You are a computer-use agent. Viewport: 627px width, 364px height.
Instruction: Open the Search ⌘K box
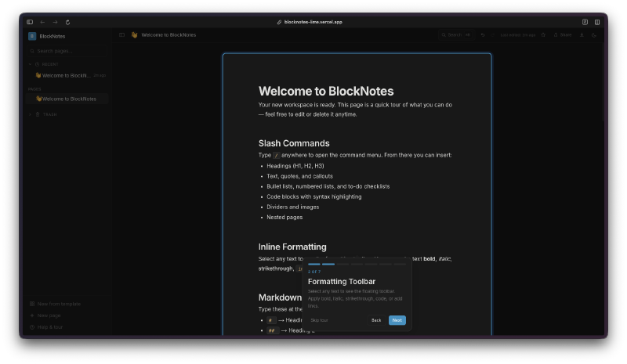click(x=456, y=34)
